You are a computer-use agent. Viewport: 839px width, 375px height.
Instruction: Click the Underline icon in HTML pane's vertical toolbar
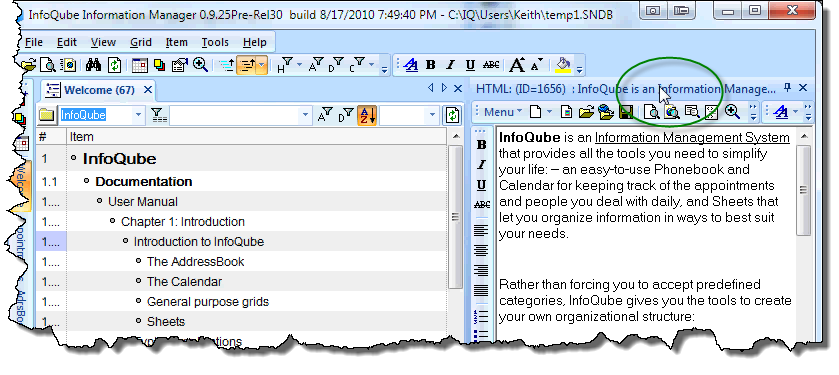click(x=481, y=185)
